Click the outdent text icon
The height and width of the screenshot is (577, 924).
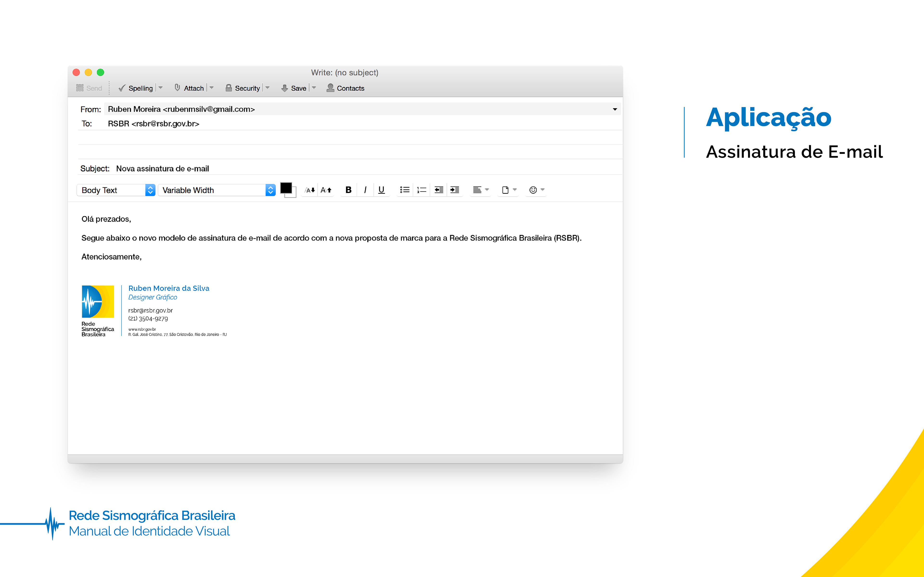point(439,190)
